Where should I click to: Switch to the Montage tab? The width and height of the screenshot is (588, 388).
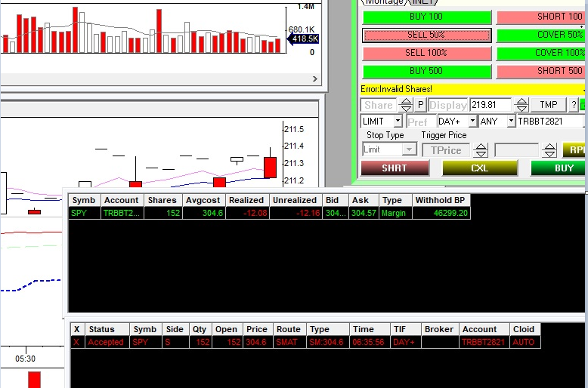pos(385,2)
